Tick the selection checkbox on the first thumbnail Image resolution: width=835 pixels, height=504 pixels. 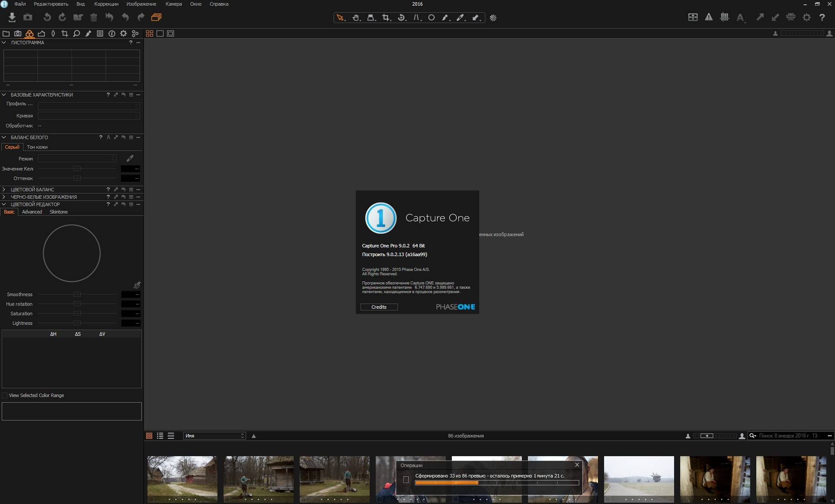(x=151, y=500)
